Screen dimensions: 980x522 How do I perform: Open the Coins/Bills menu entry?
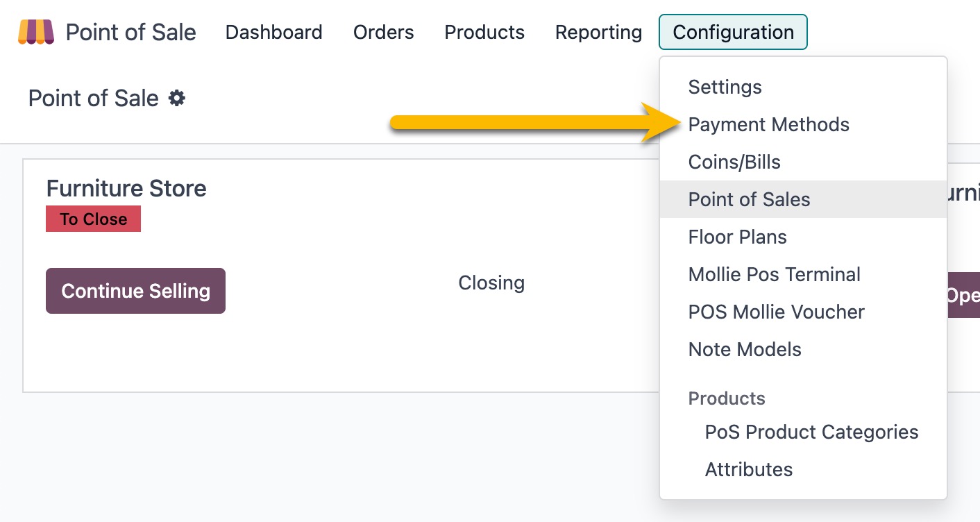click(x=734, y=162)
